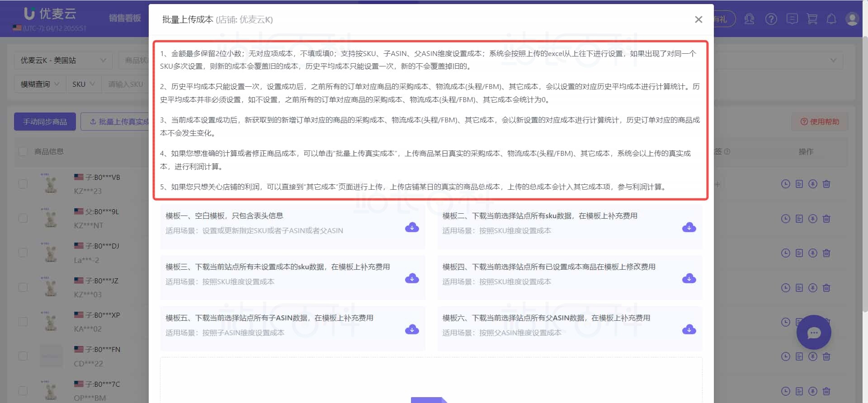Image resolution: width=868 pixels, height=403 pixels.
Task: Open the floating chat support bubble
Action: 814,333
